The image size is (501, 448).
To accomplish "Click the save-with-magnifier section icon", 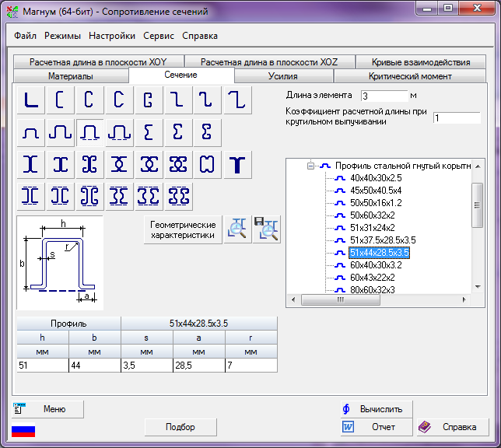I will [x=267, y=229].
